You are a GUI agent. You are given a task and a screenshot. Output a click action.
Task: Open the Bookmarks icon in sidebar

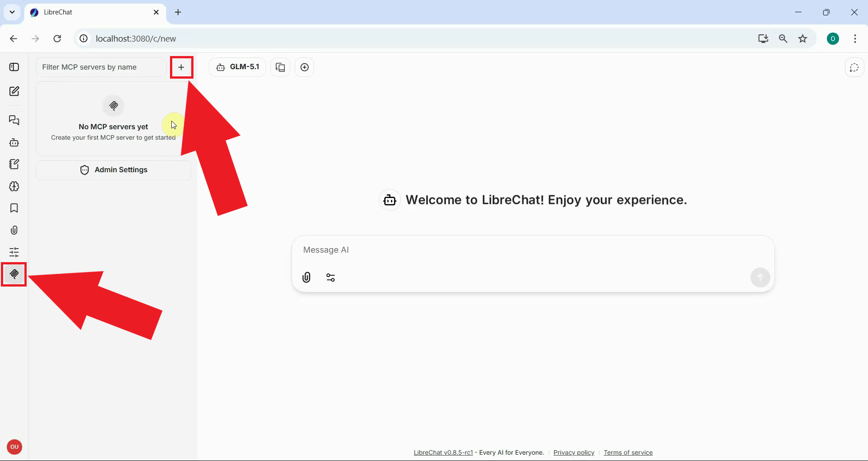[14, 208]
